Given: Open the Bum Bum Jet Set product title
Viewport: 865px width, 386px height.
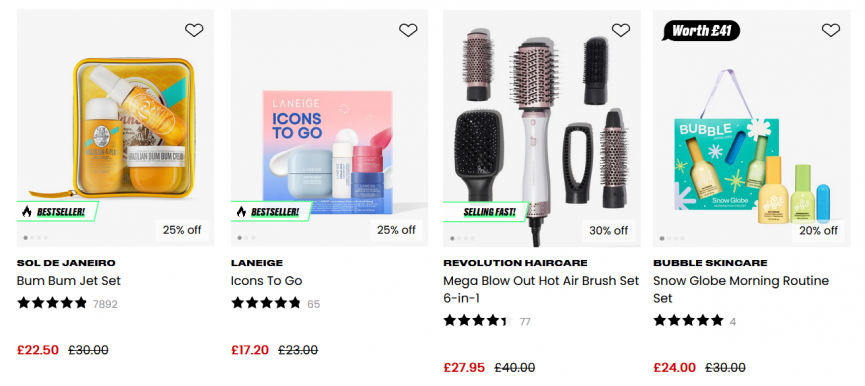Looking at the screenshot, I should (x=68, y=281).
